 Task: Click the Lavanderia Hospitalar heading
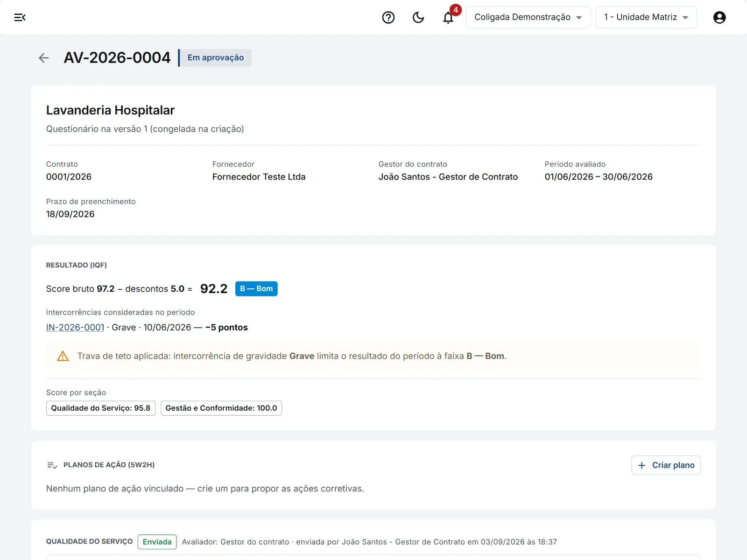click(110, 110)
